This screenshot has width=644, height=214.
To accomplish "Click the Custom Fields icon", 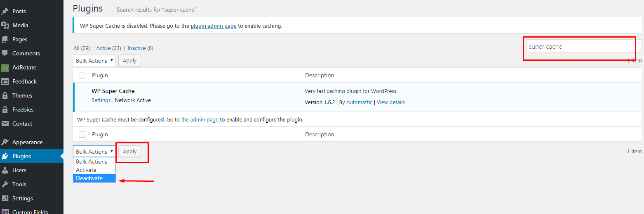I will tap(5, 212).
